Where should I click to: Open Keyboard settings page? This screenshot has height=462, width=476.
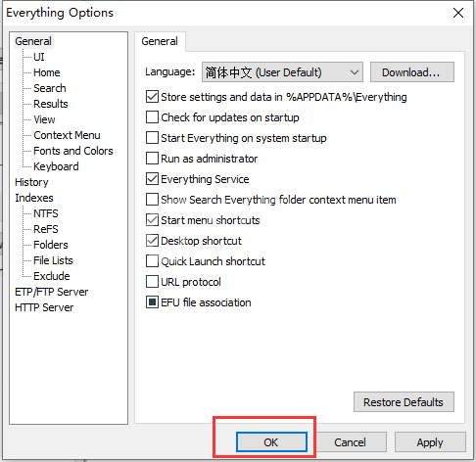pyautogui.click(x=56, y=166)
